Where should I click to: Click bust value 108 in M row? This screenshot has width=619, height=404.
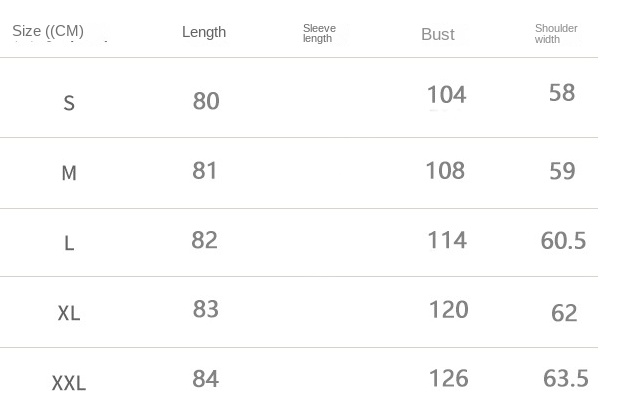pyautogui.click(x=445, y=170)
